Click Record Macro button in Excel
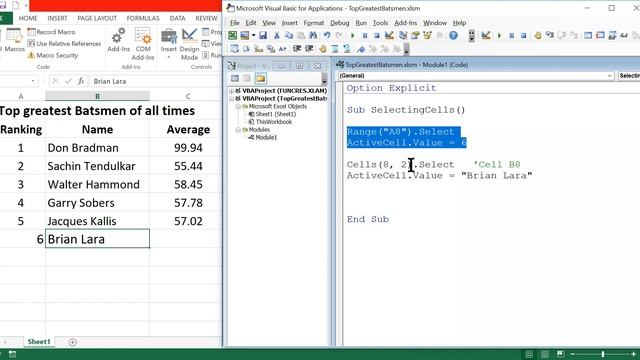The image size is (640, 360). click(51, 32)
